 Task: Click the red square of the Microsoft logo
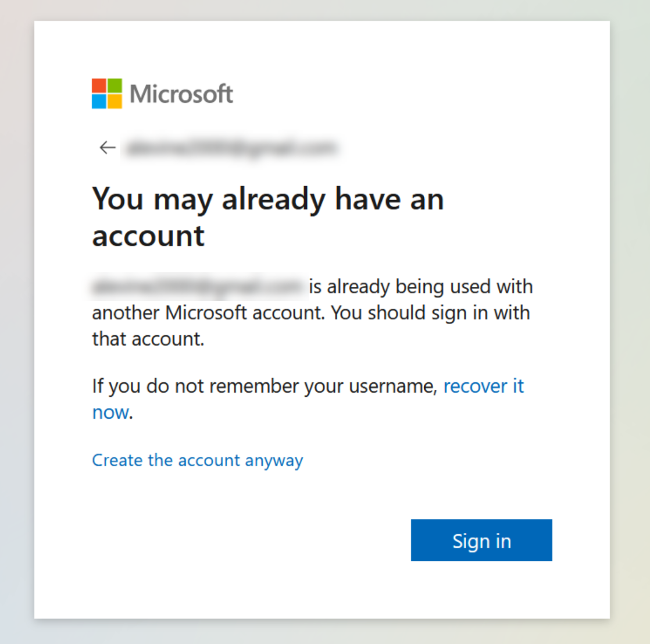[99, 86]
